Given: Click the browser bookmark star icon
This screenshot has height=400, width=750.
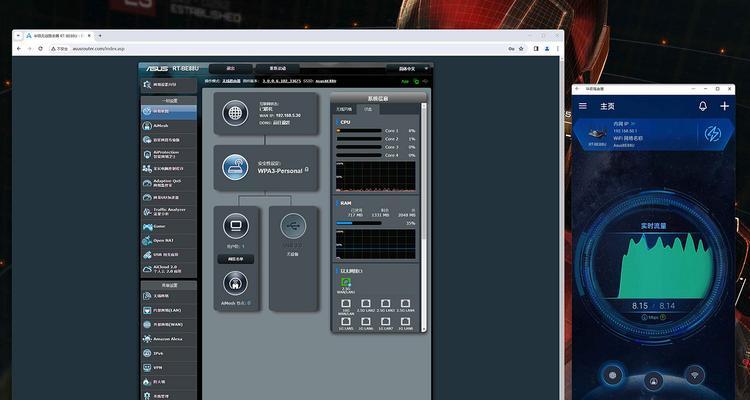Looking at the screenshot, I should coord(521,48).
